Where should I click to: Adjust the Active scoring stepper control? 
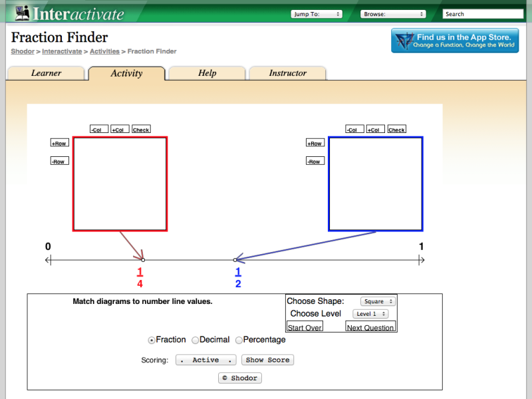tap(205, 360)
